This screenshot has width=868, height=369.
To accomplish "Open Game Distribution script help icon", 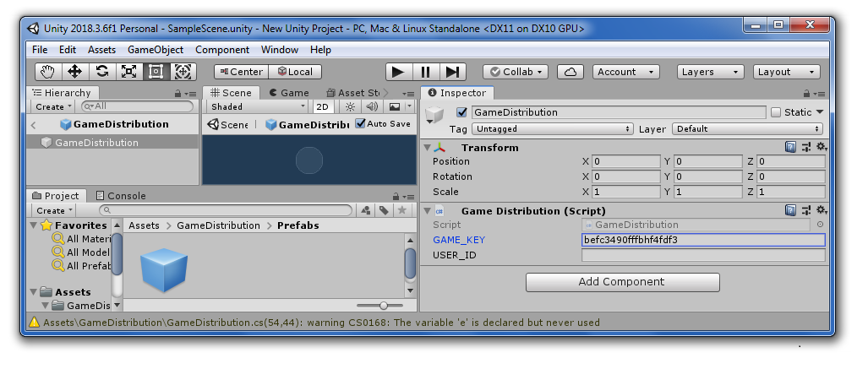I will click(791, 210).
